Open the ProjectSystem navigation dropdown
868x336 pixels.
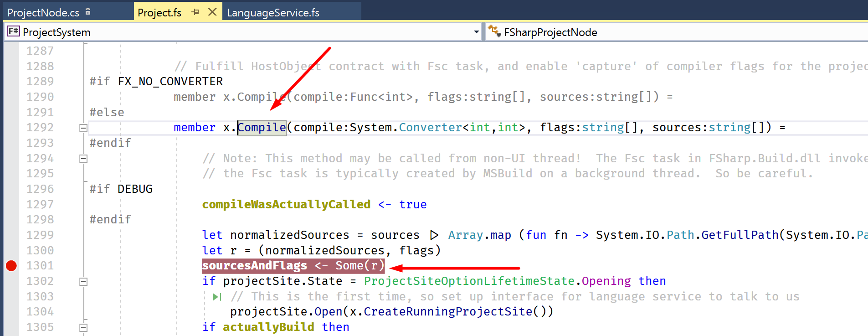(476, 32)
